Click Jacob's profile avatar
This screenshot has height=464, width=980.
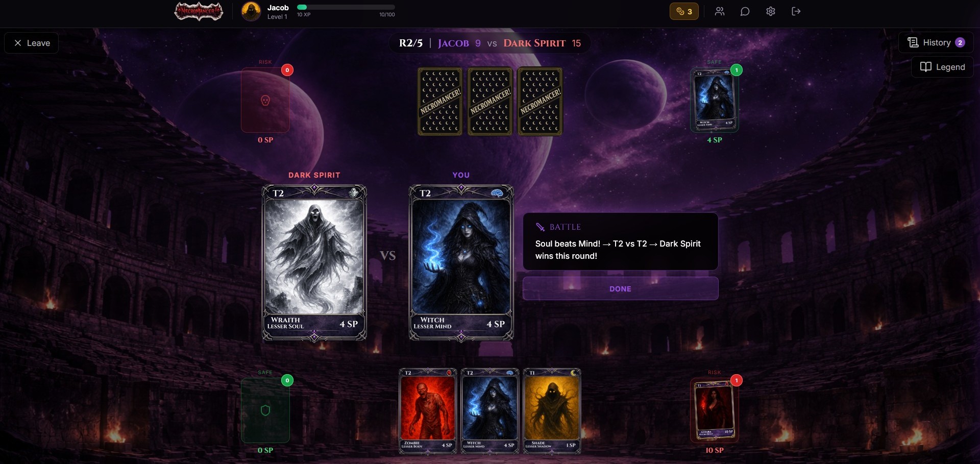(251, 11)
